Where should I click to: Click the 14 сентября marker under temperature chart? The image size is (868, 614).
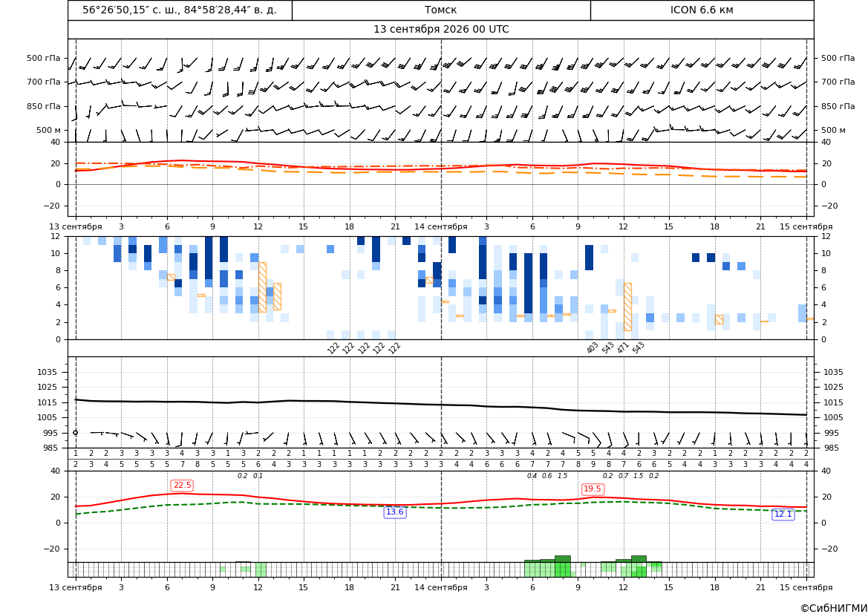click(440, 226)
